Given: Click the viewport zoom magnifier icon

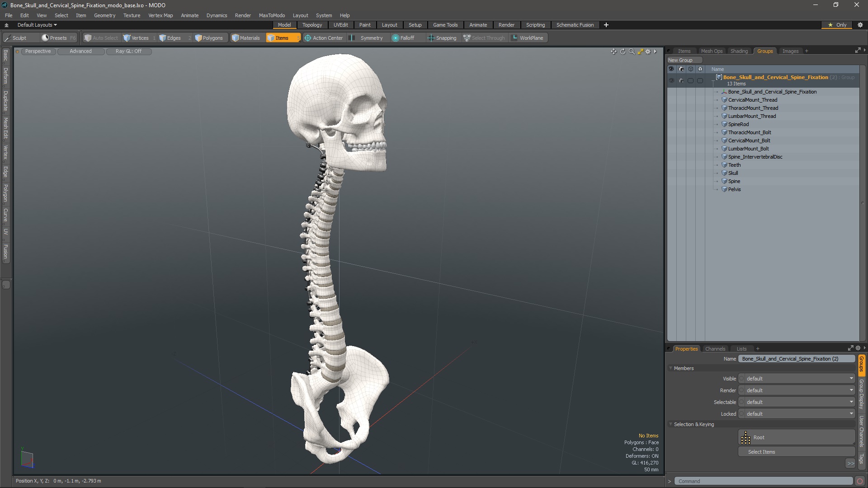Looking at the screenshot, I should coord(632,52).
